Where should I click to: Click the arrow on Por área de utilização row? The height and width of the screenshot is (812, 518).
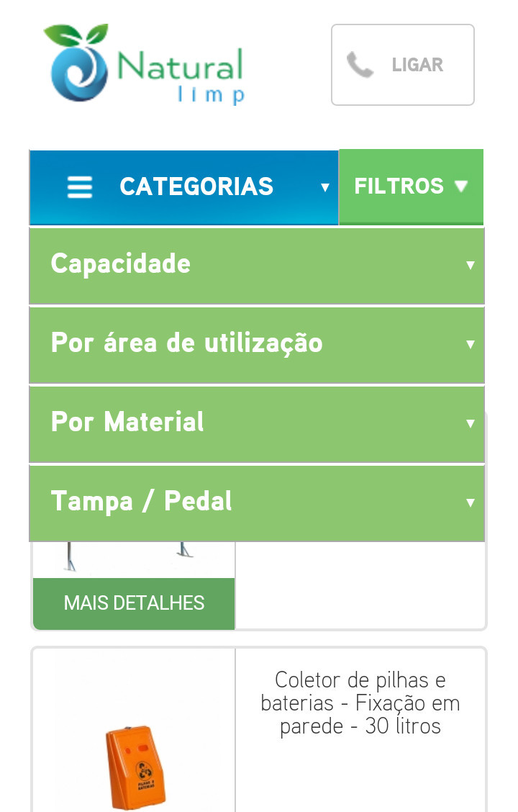pos(471,344)
